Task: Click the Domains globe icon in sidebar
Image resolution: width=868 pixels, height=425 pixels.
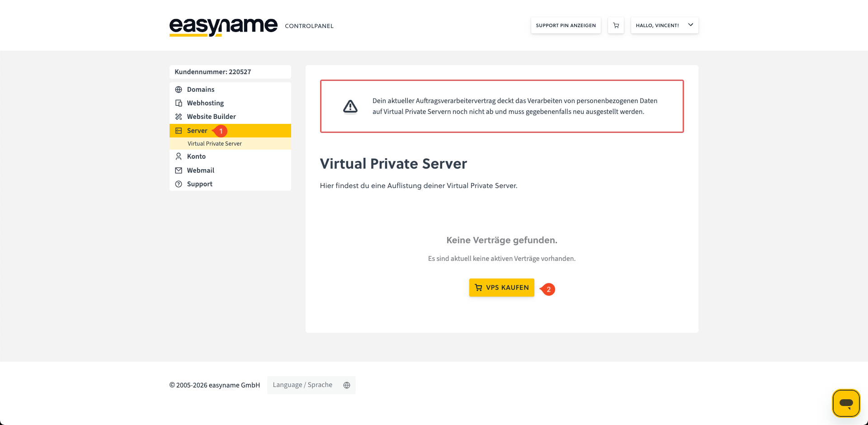Action: point(179,90)
